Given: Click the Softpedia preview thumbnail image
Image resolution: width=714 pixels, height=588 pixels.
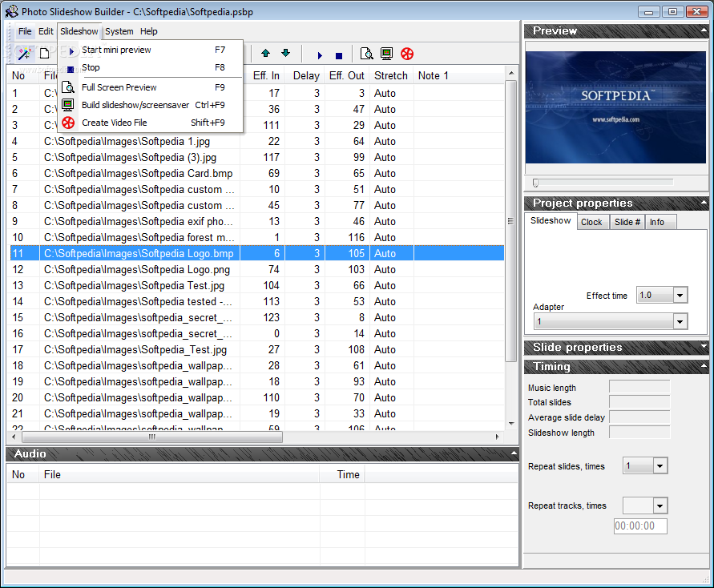Looking at the screenshot, I should pos(615,107).
